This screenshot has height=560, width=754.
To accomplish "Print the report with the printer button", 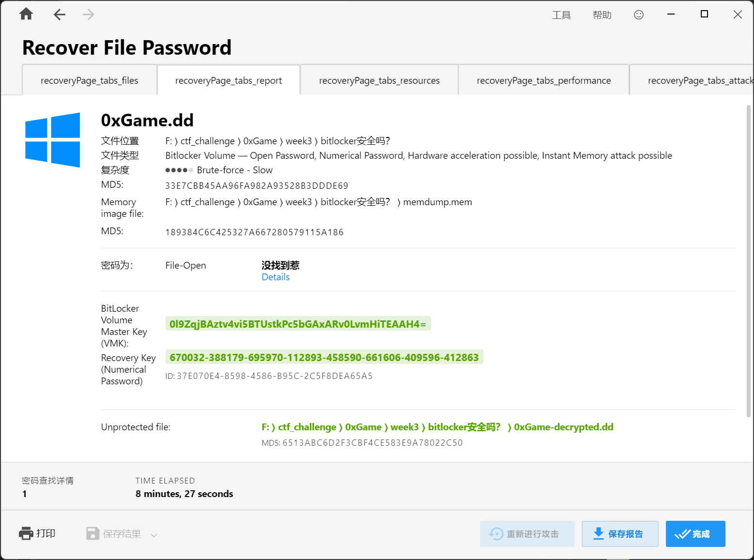I will click(37, 533).
